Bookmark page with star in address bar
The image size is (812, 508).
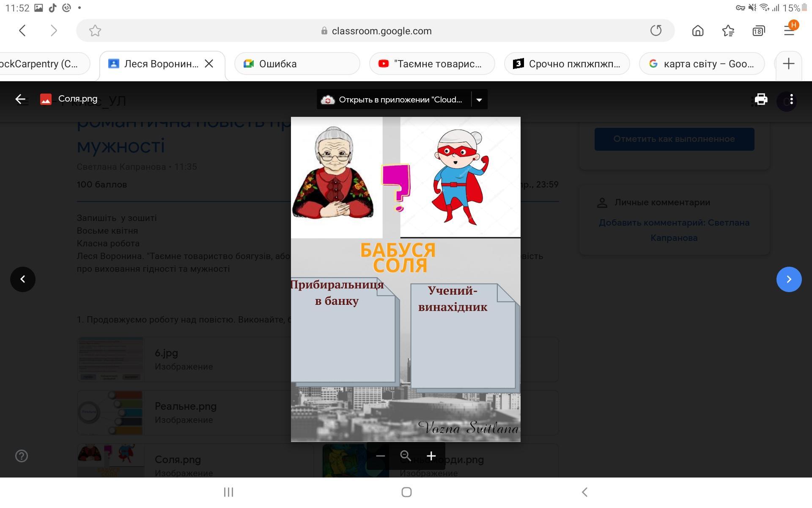pyautogui.click(x=95, y=30)
